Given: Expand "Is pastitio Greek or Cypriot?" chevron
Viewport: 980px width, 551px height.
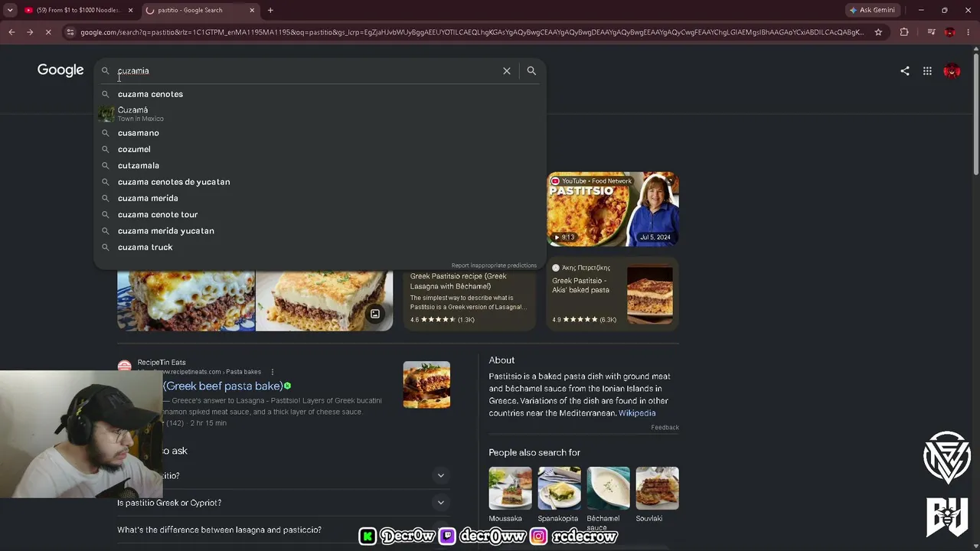Looking at the screenshot, I should [x=441, y=503].
